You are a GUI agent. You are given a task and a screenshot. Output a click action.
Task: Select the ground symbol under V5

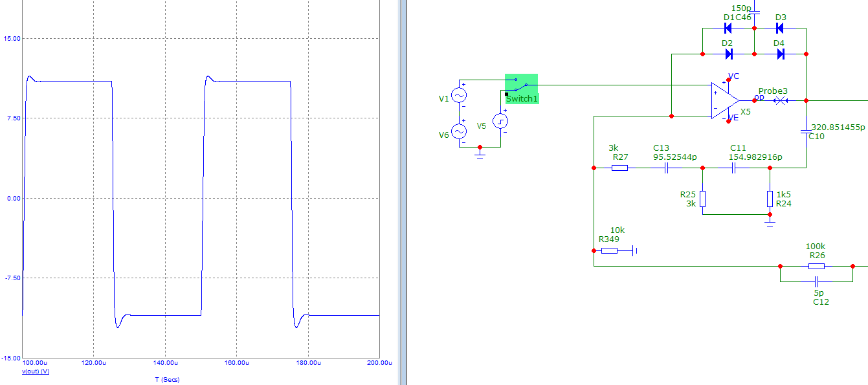pyautogui.click(x=480, y=156)
